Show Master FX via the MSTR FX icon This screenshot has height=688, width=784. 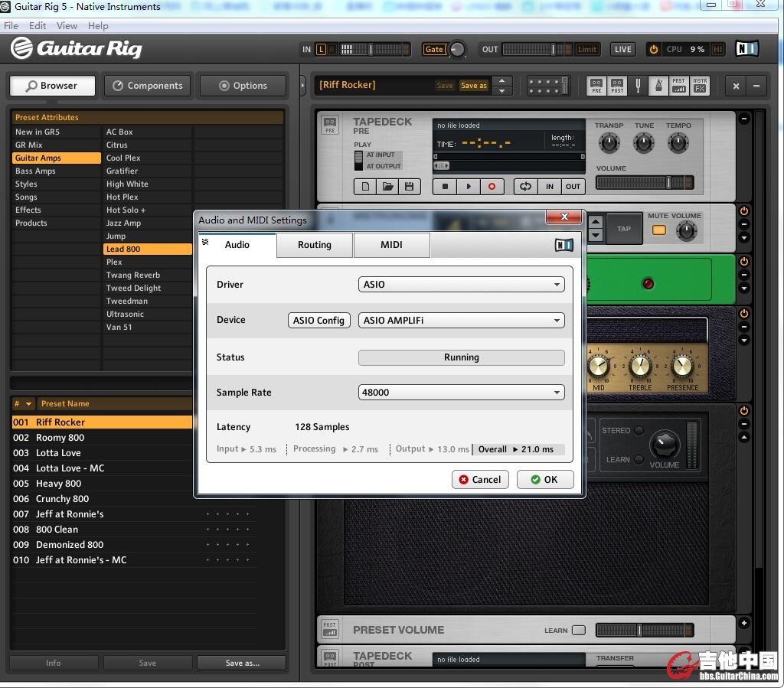pyautogui.click(x=700, y=86)
